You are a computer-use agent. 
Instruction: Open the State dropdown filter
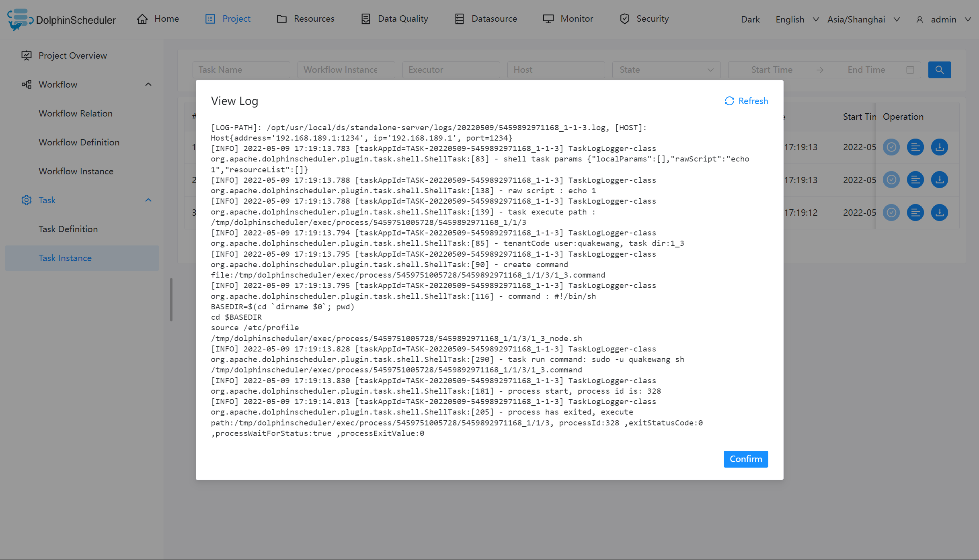666,70
